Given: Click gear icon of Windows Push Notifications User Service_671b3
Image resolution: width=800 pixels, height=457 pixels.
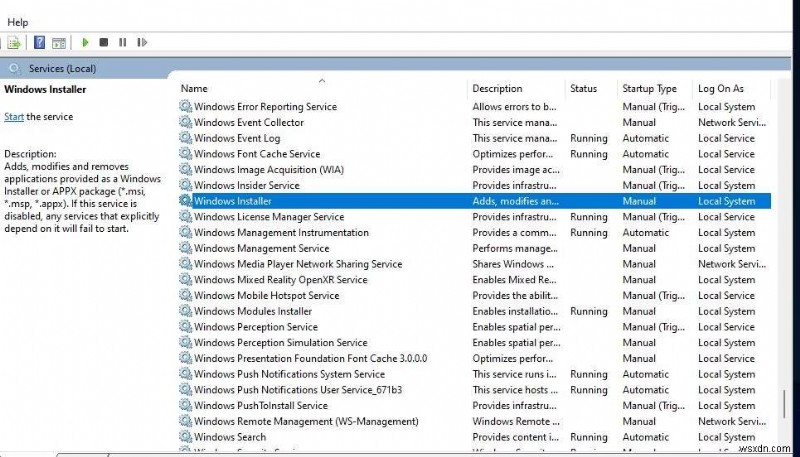Looking at the screenshot, I should click(x=185, y=390).
